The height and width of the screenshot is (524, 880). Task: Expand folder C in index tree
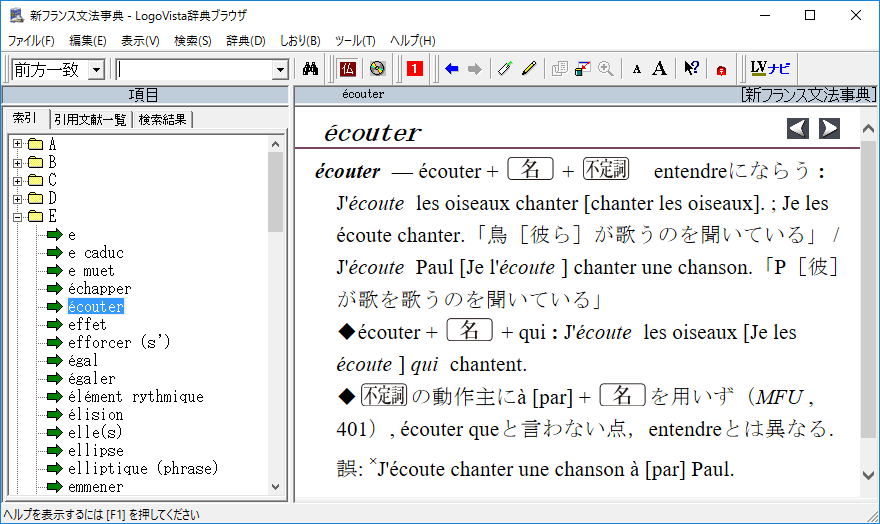point(18,181)
